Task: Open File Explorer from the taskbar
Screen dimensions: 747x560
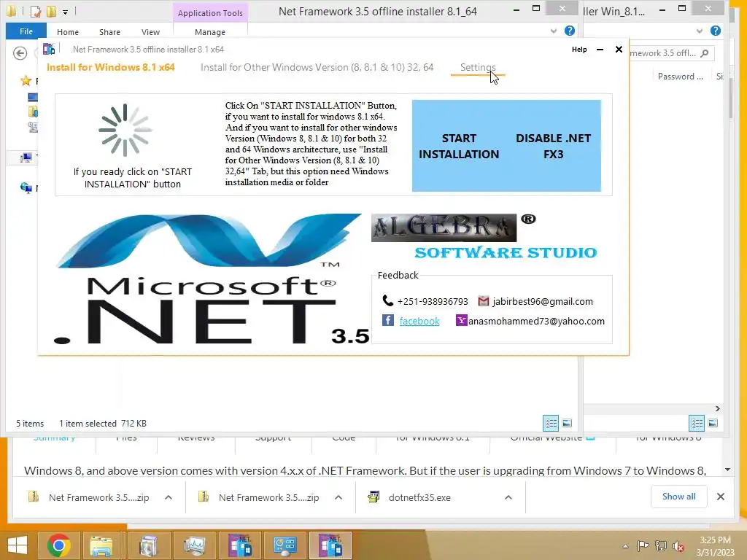Action: (x=101, y=545)
